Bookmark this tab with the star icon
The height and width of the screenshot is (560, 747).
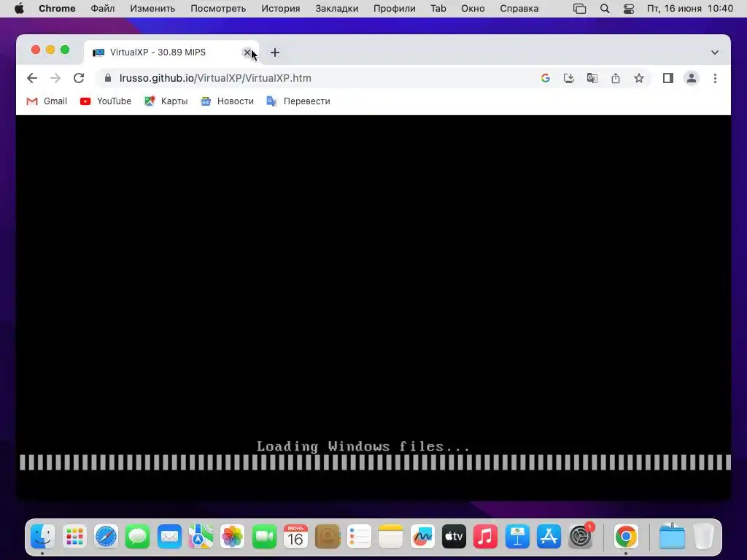point(639,78)
